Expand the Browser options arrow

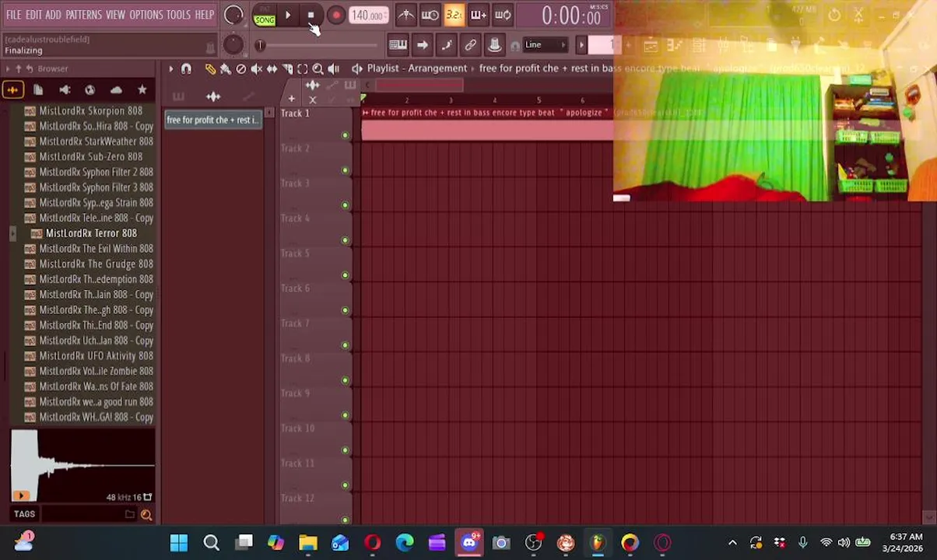point(7,68)
